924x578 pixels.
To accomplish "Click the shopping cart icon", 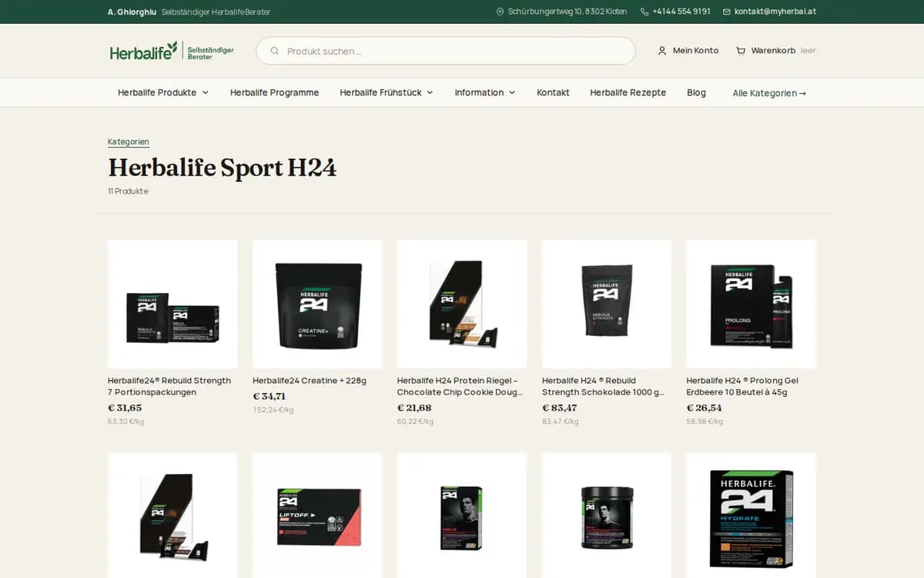I will [x=741, y=51].
